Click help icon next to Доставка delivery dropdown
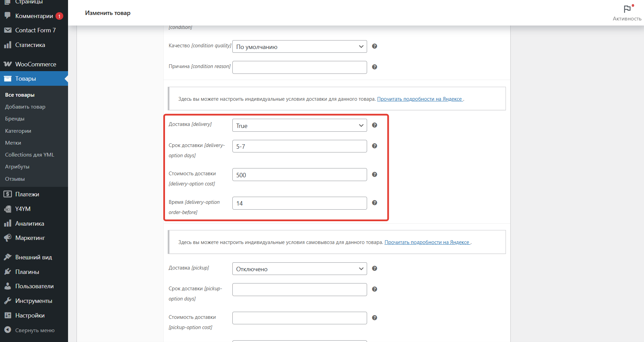Image resolution: width=644 pixels, height=342 pixels. (x=374, y=125)
